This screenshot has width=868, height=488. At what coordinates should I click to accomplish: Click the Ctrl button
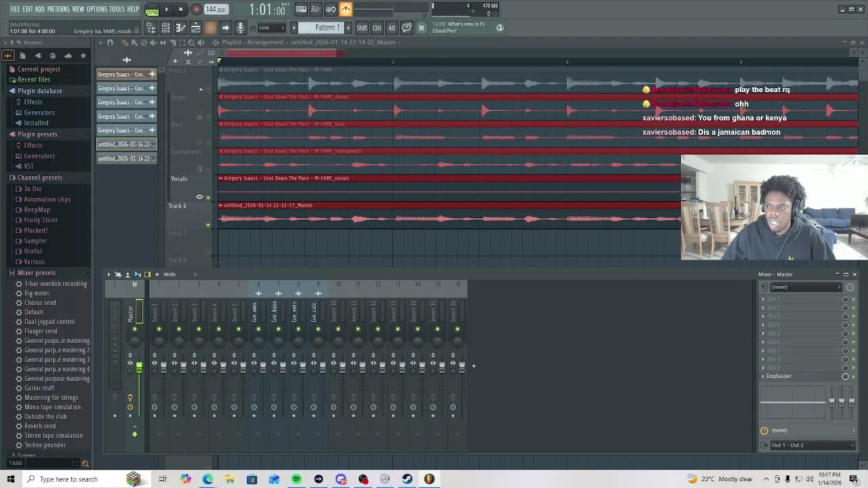(377, 28)
